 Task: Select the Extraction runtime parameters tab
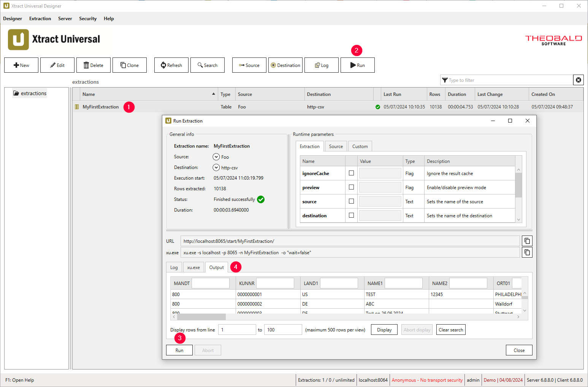[310, 147]
